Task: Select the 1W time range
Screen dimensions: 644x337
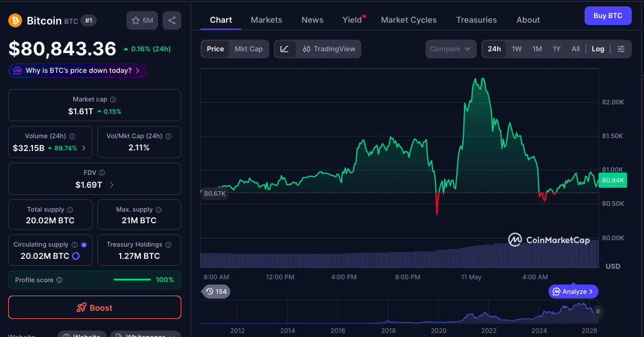Action: point(517,49)
